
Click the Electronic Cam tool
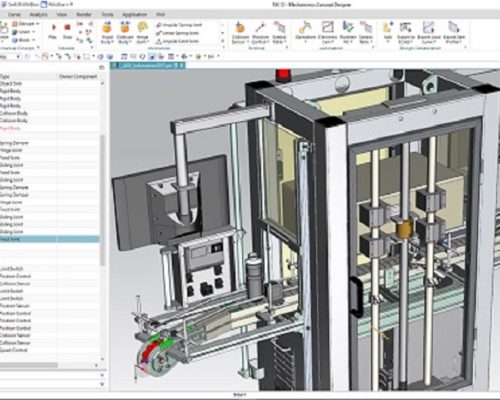click(327, 33)
